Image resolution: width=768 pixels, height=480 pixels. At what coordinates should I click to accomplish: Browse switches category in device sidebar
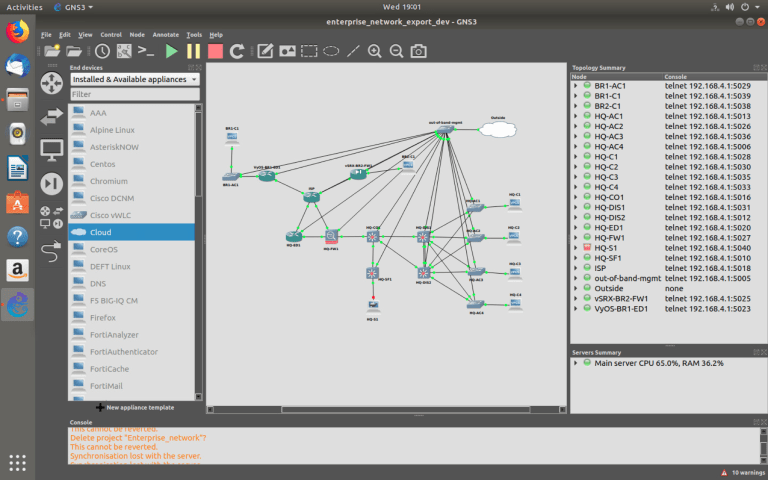pos(51,117)
